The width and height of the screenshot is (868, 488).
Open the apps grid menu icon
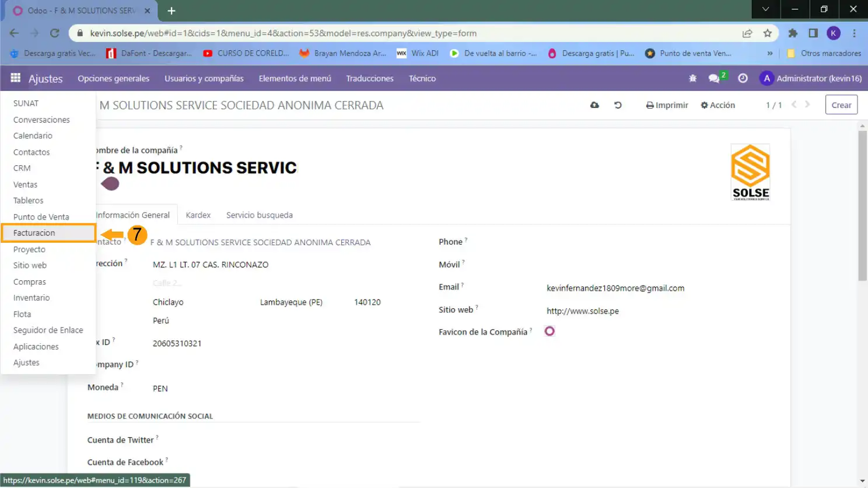pyautogui.click(x=16, y=78)
